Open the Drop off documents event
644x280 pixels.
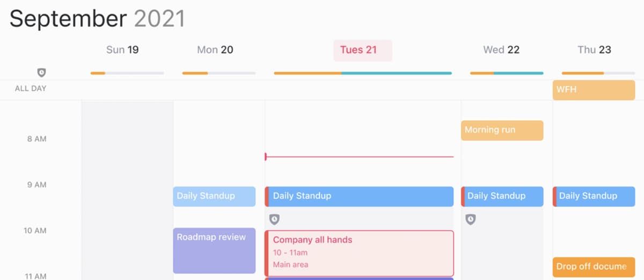594,267
